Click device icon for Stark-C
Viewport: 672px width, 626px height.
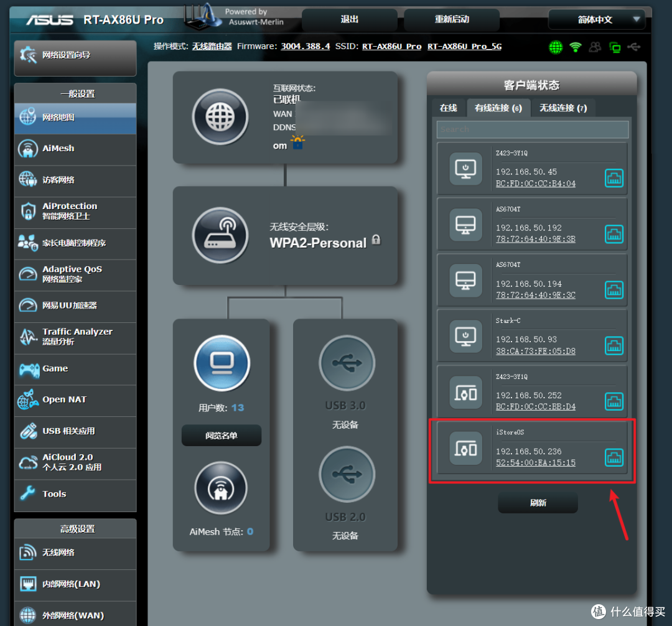(465, 337)
